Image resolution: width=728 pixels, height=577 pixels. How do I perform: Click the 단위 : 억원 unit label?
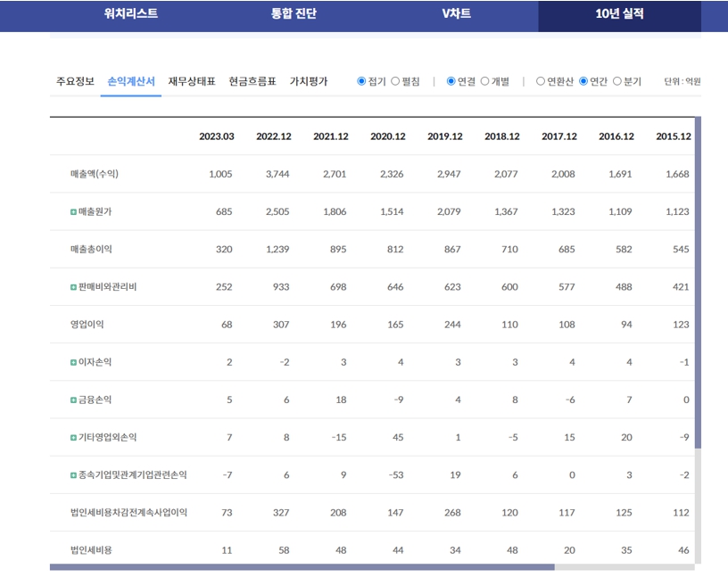tap(682, 82)
